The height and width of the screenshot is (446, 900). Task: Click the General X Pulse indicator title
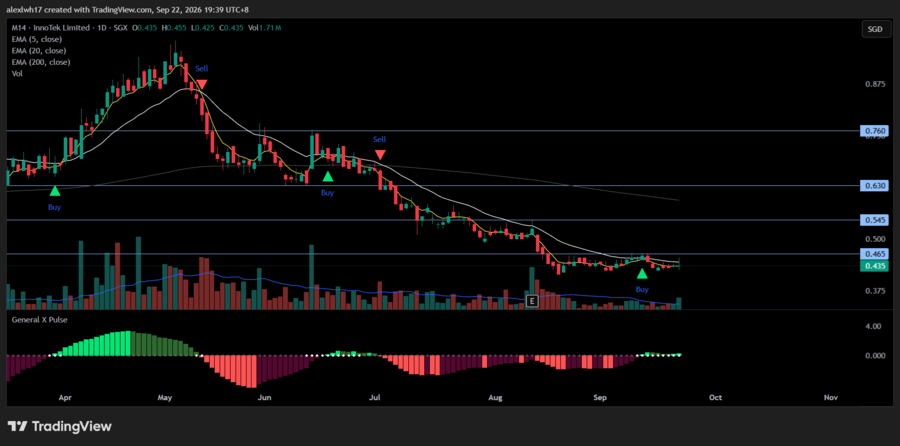(40, 319)
